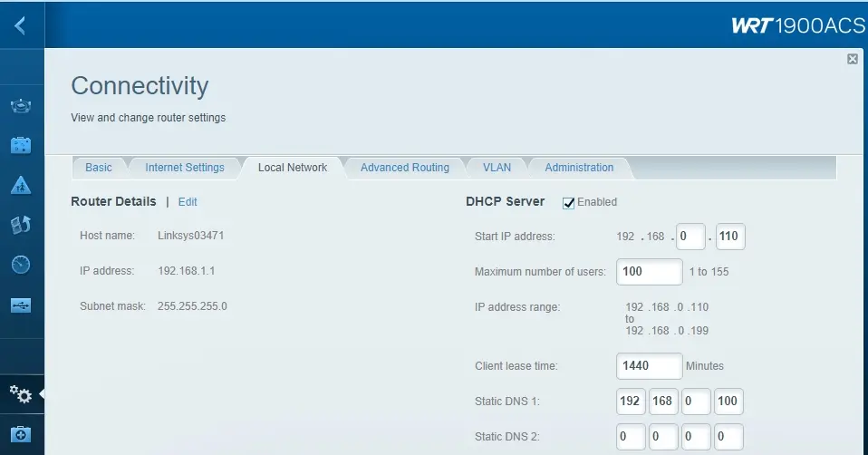Click Static DNS 1 second octet field
The height and width of the screenshot is (455, 868).
point(664,402)
